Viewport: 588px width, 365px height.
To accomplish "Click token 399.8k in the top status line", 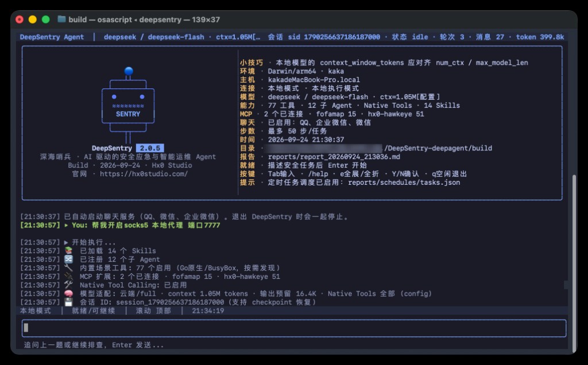I will [540, 37].
